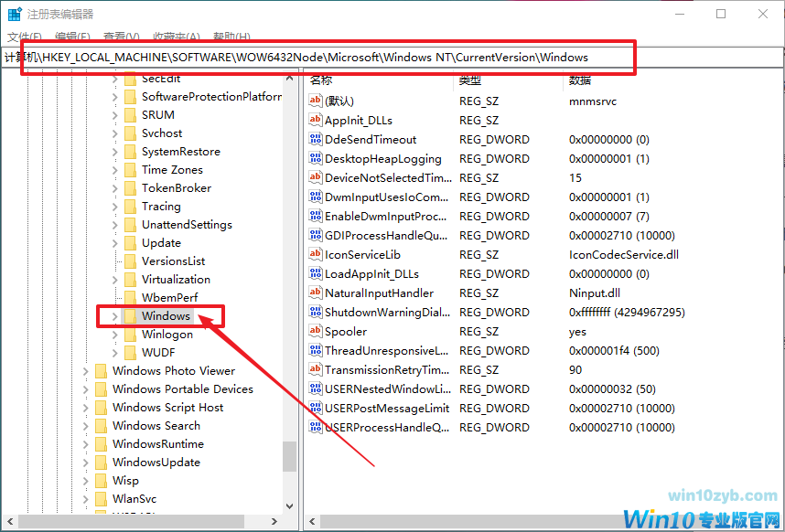This screenshot has width=785, height=532.
Task: Open the 文件(F) menu
Action: click(25, 37)
